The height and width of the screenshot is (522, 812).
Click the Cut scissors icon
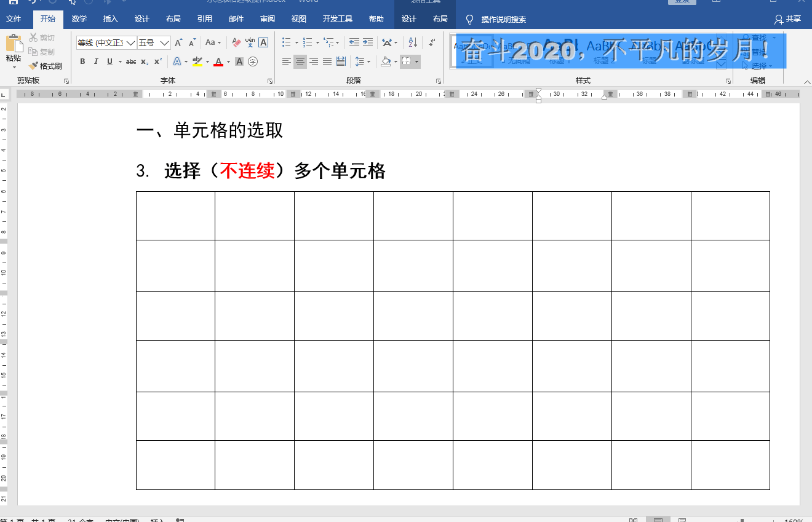pos(33,38)
